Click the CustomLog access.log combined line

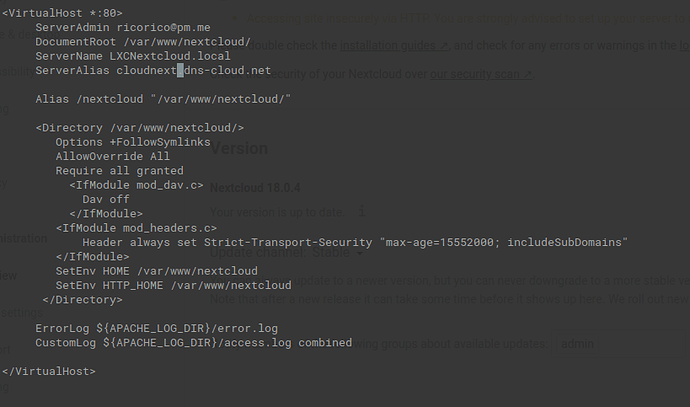tap(194, 343)
